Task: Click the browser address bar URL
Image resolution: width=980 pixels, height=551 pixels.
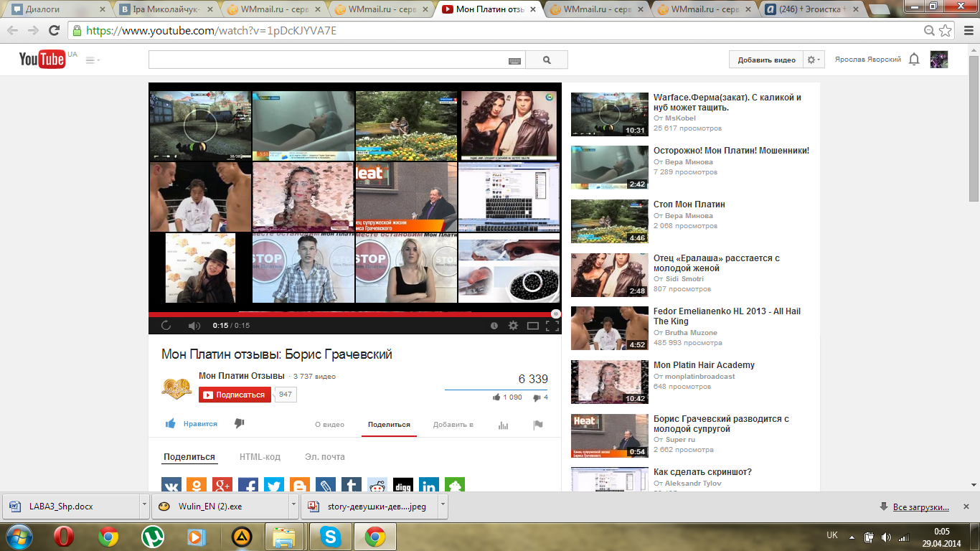Action: tap(212, 31)
